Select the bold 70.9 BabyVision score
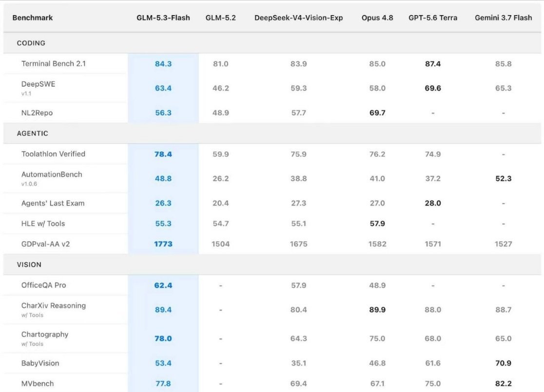Image resolution: width=544 pixels, height=392 pixels. (503, 363)
